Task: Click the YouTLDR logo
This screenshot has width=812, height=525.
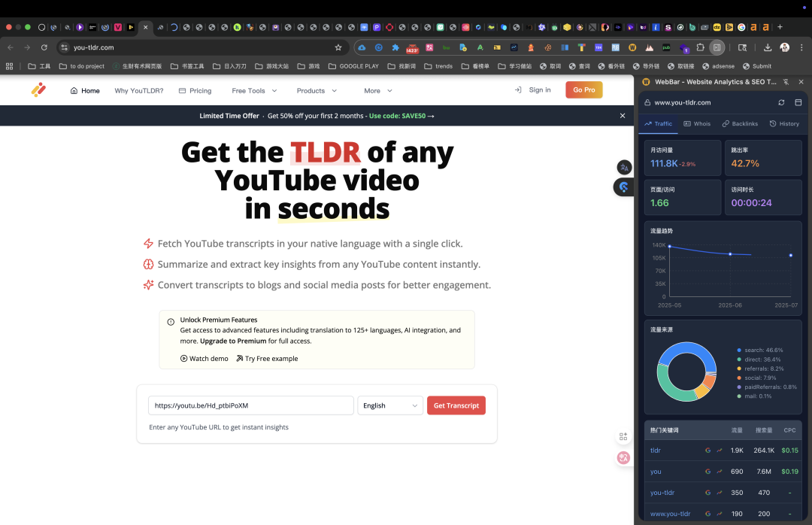Action: tap(38, 90)
